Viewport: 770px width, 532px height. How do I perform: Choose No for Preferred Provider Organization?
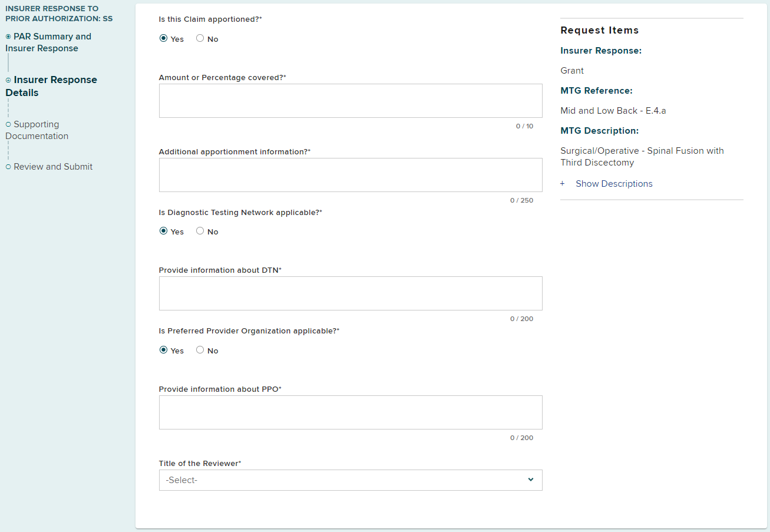coord(200,350)
